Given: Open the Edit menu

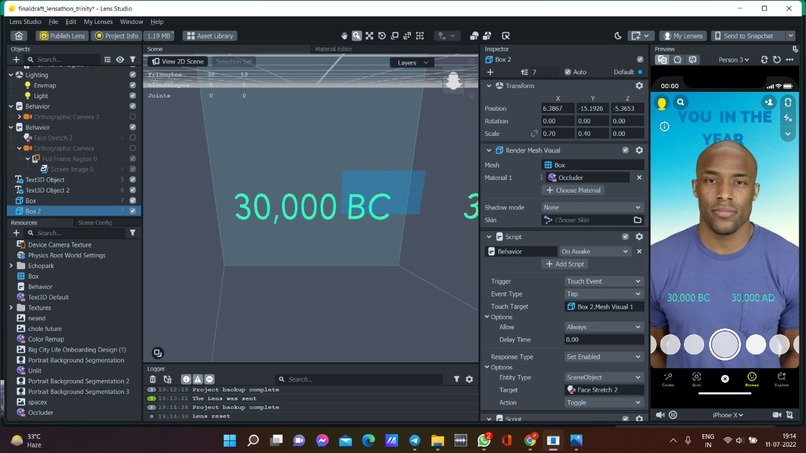Looking at the screenshot, I should pos(71,22).
